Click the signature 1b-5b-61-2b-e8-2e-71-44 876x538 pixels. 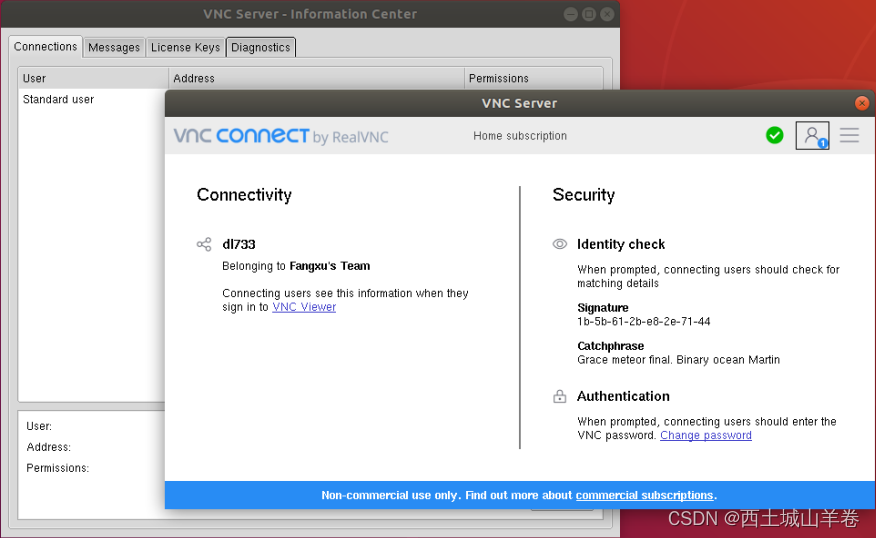[x=644, y=321]
